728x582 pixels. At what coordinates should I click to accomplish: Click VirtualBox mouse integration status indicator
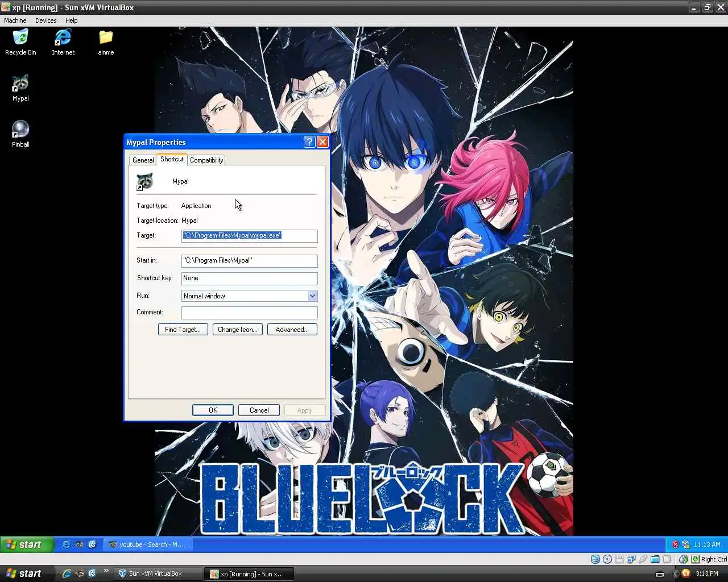click(683, 559)
